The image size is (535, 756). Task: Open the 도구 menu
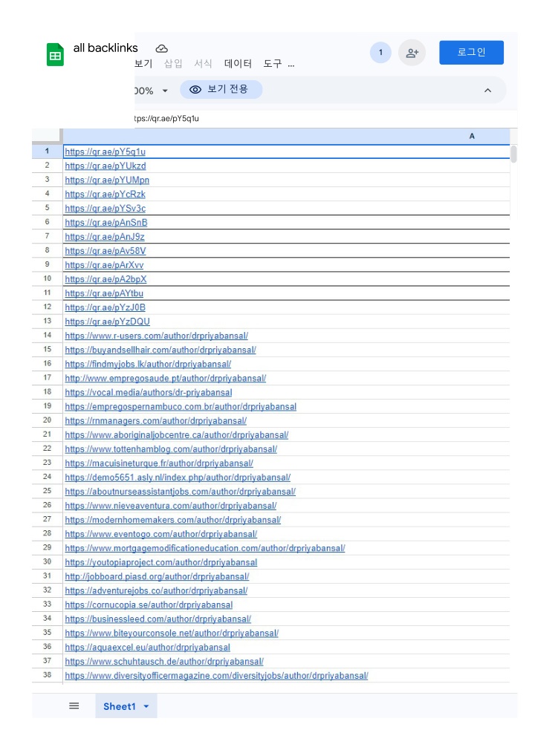pos(272,64)
